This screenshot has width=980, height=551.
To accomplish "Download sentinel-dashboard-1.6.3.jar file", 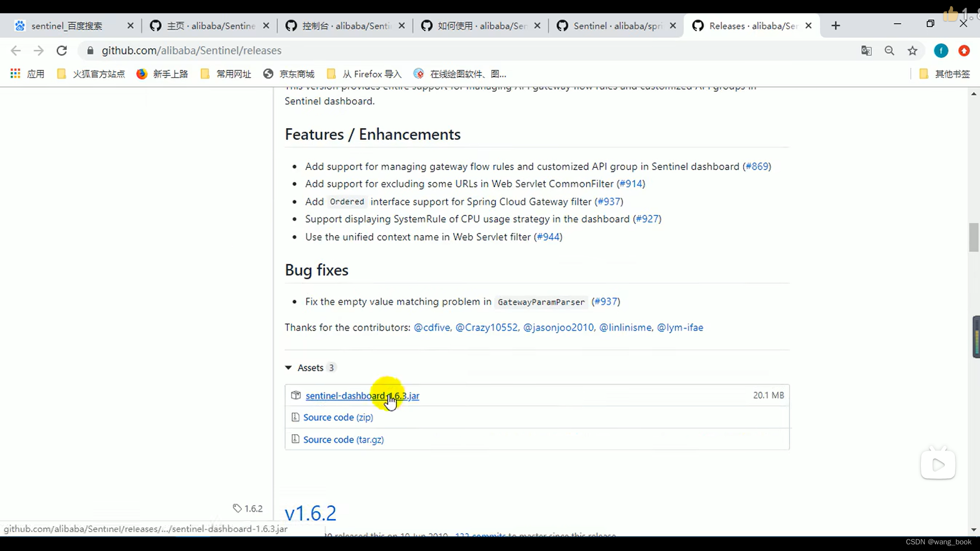I will click(x=362, y=395).
